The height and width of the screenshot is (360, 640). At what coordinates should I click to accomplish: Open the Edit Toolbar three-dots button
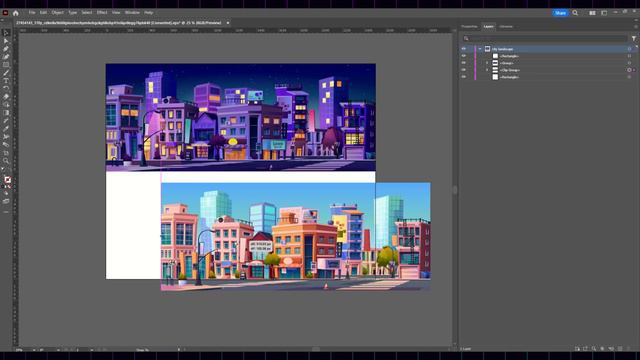coord(6,212)
